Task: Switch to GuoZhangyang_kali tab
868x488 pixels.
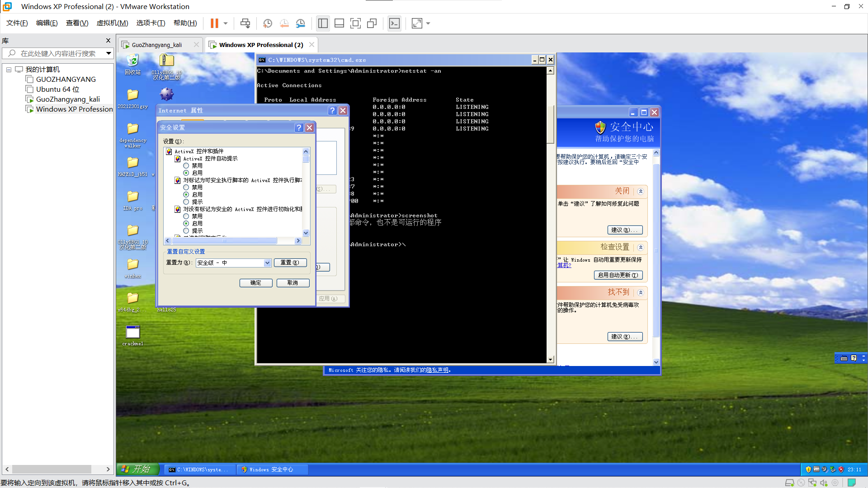Action: [156, 45]
